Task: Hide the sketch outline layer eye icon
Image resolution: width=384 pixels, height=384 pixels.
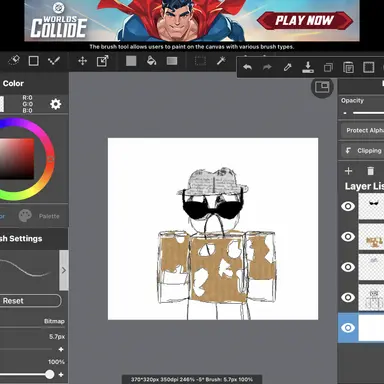Action: [x=348, y=297]
